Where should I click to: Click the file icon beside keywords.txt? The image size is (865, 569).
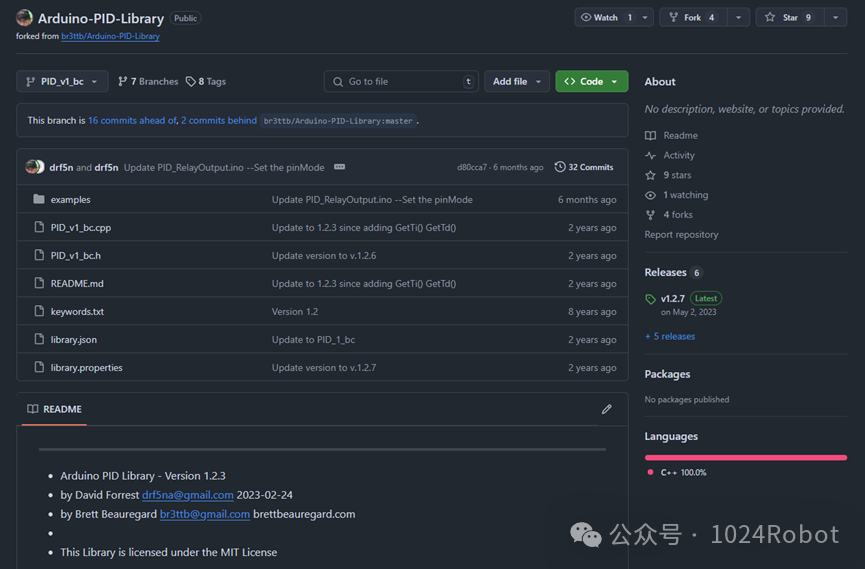(x=39, y=311)
